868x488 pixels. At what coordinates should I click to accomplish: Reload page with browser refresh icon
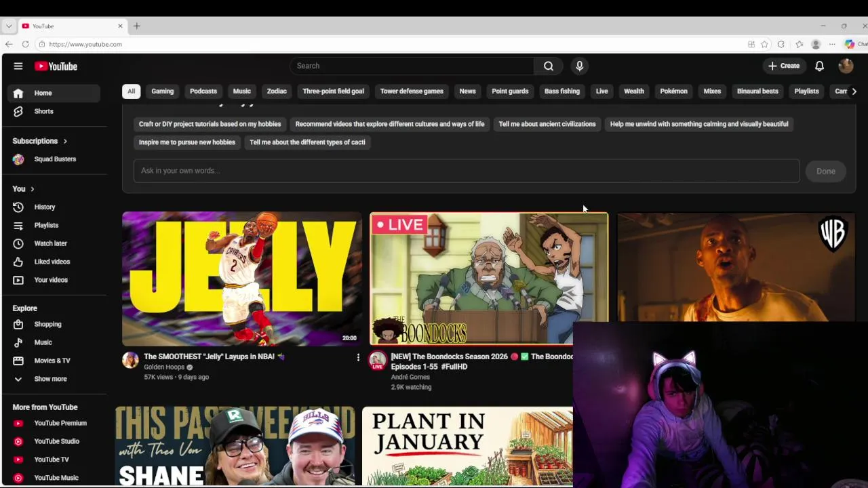pyautogui.click(x=25, y=44)
